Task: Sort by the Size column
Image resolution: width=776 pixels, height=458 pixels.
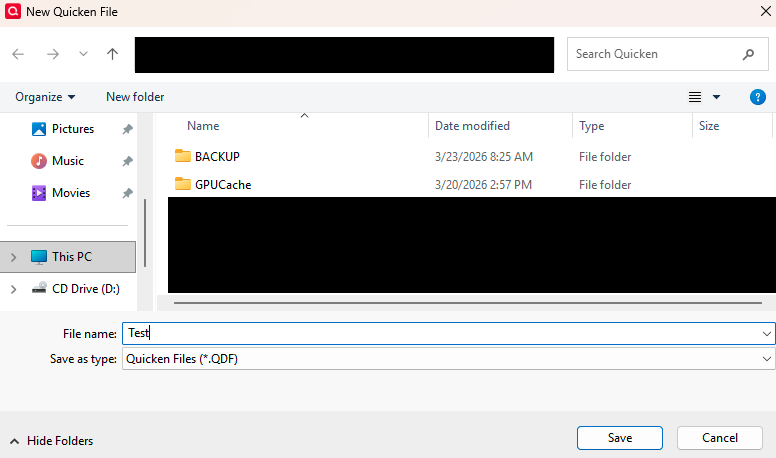Action: click(x=709, y=126)
